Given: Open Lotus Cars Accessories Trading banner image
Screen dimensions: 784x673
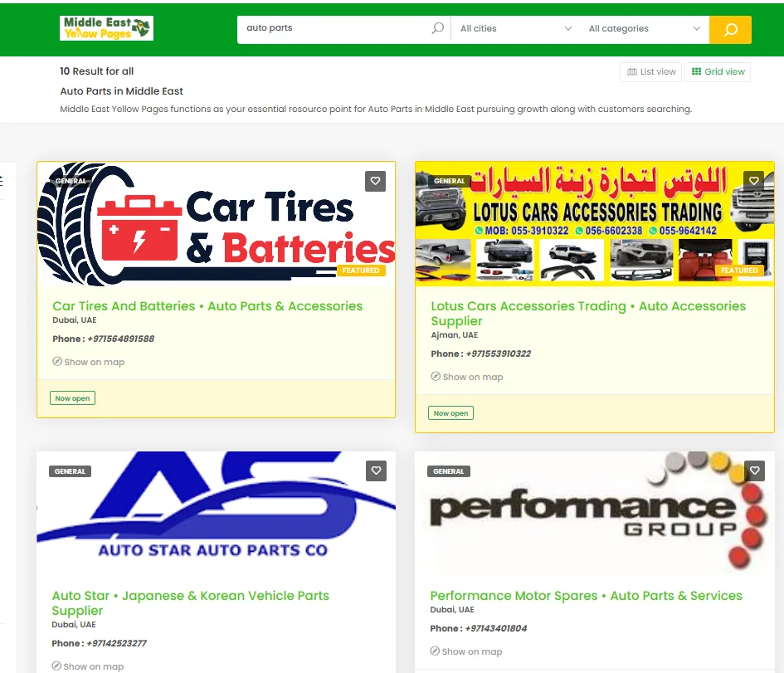Looking at the screenshot, I should click(595, 224).
